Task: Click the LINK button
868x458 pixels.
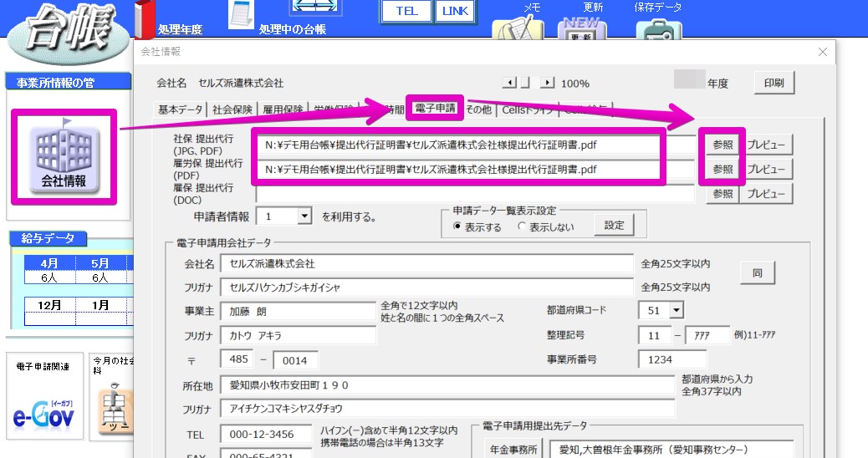Action: [455, 11]
